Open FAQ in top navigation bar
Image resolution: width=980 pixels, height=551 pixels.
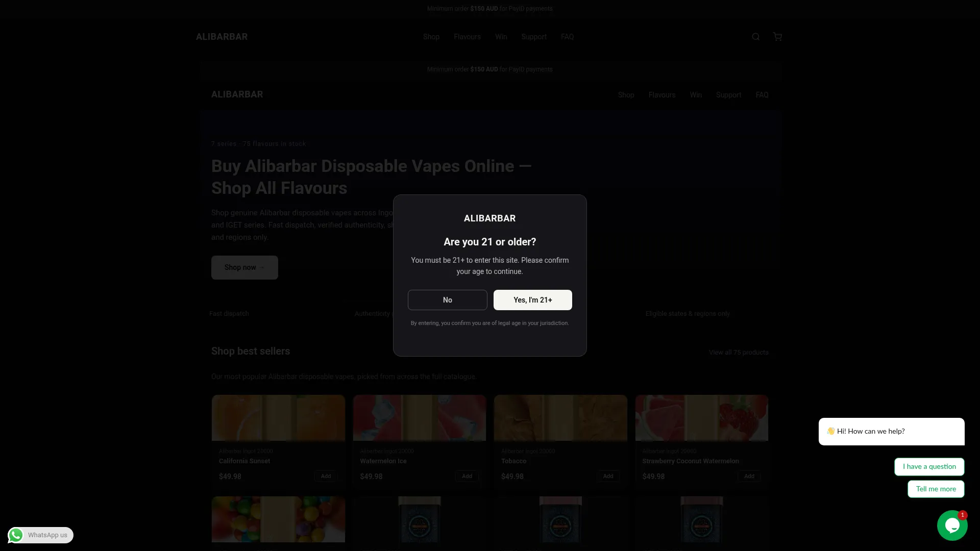click(x=568, y=37)
